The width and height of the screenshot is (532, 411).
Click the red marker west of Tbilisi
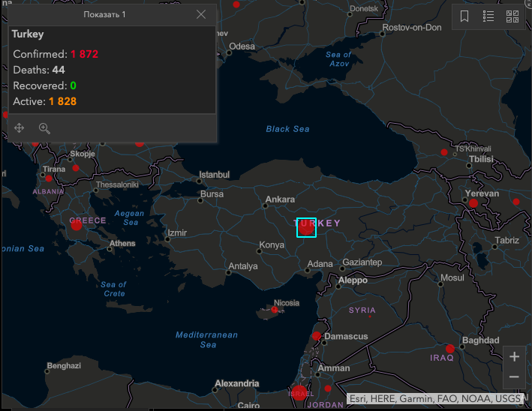click(444, 152)
